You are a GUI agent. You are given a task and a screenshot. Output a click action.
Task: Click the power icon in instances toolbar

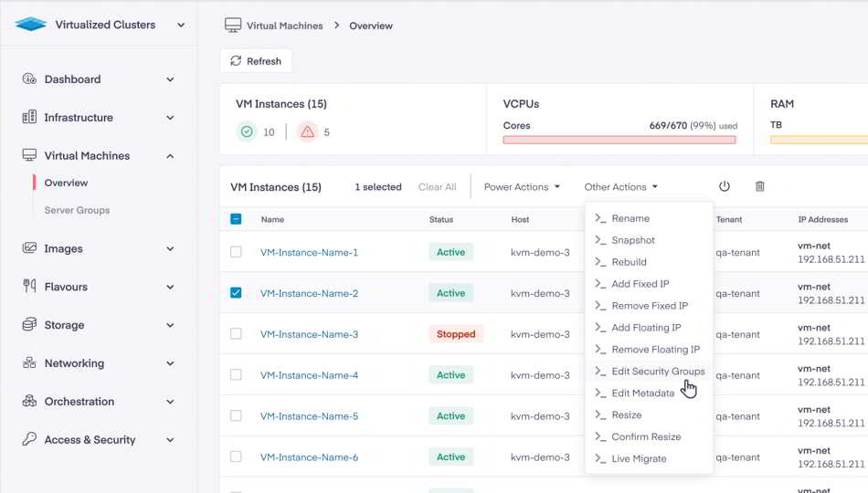[724, 186]
